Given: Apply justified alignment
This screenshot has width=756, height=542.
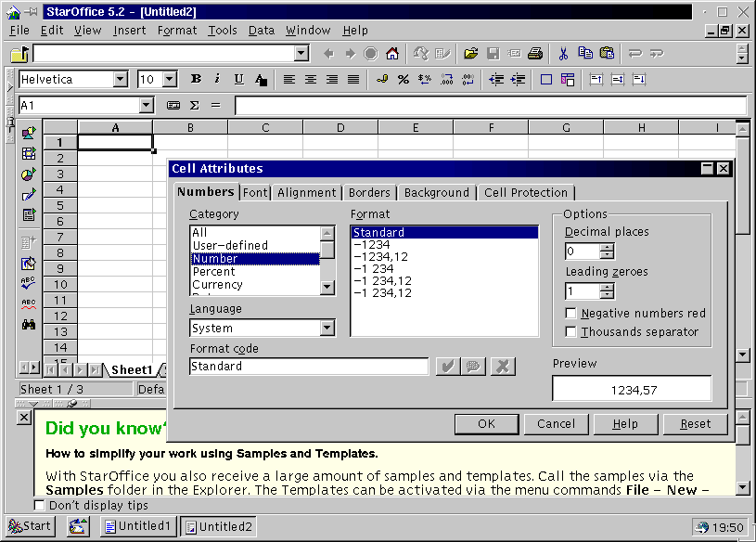Looking at the screenshot, I should point(353,79).
